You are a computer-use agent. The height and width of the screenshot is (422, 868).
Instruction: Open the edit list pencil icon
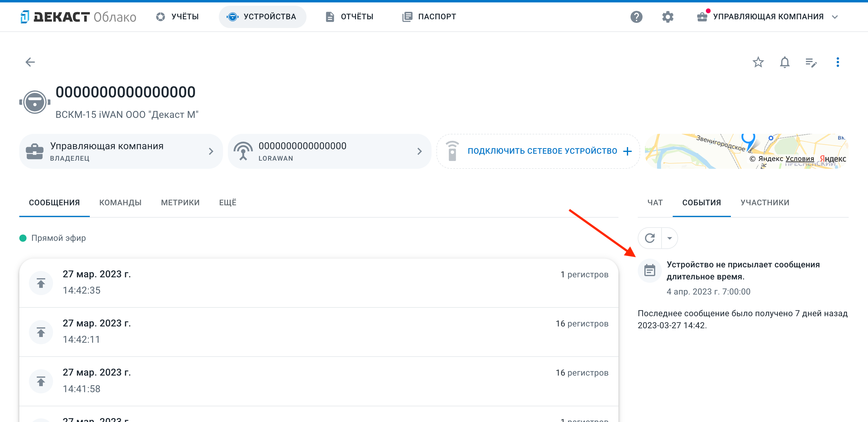(811, 62)
